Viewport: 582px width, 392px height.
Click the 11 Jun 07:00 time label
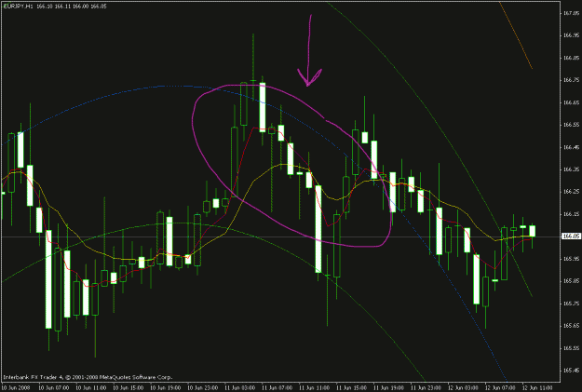[277, 388]
